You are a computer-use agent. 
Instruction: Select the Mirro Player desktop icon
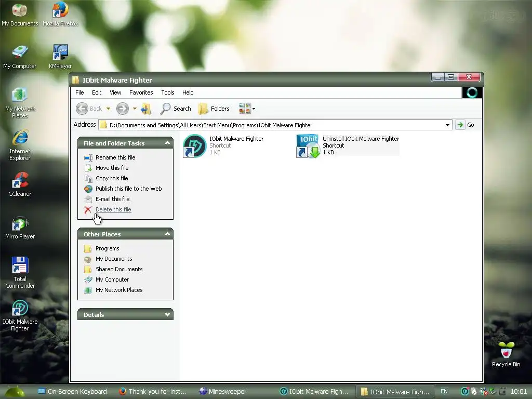coord(20,228)
